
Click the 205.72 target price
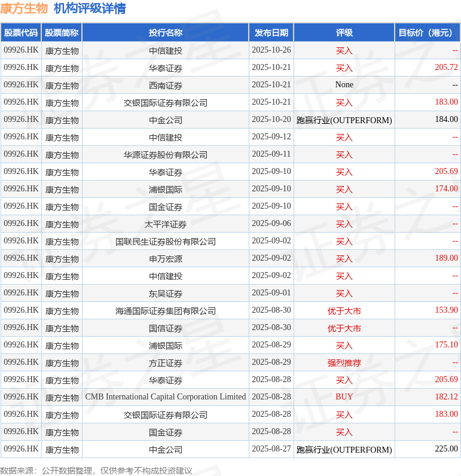pos(446,67)
